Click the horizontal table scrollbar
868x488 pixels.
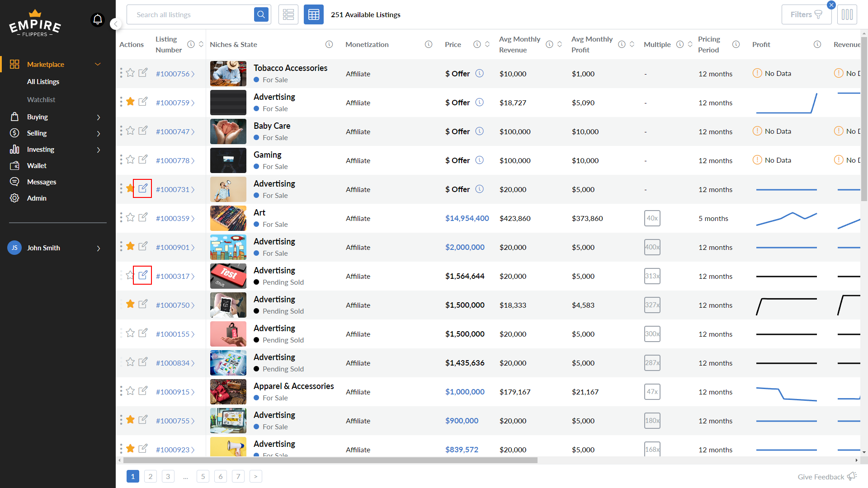[330, 460]
